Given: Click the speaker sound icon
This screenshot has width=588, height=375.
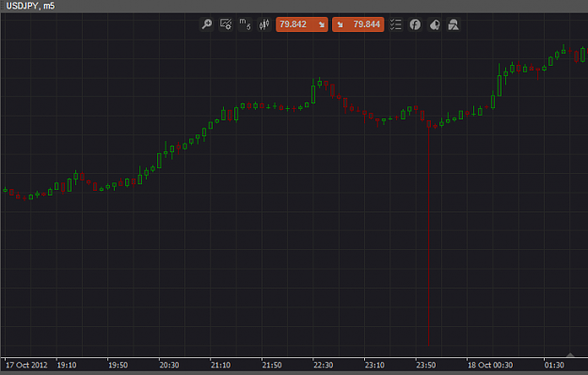Looking at the screenshot, I should point(435,24).
